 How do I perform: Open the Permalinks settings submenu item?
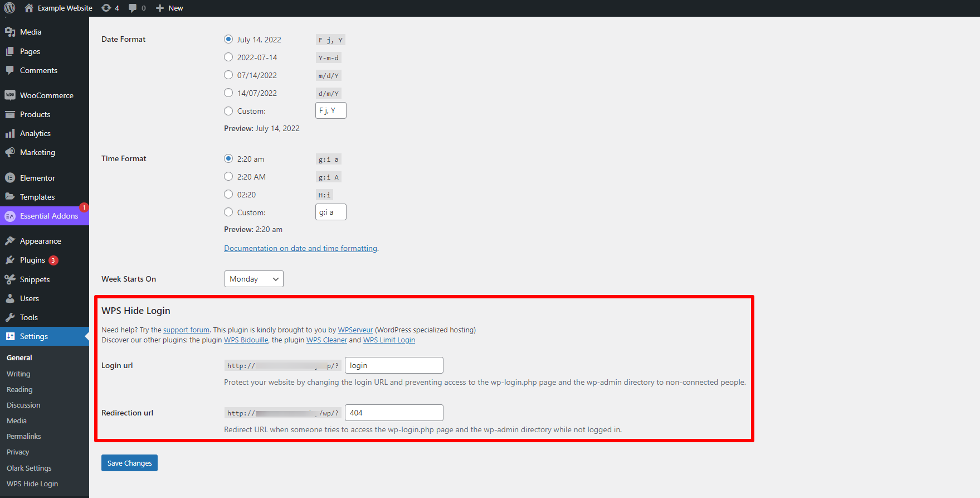24,436
